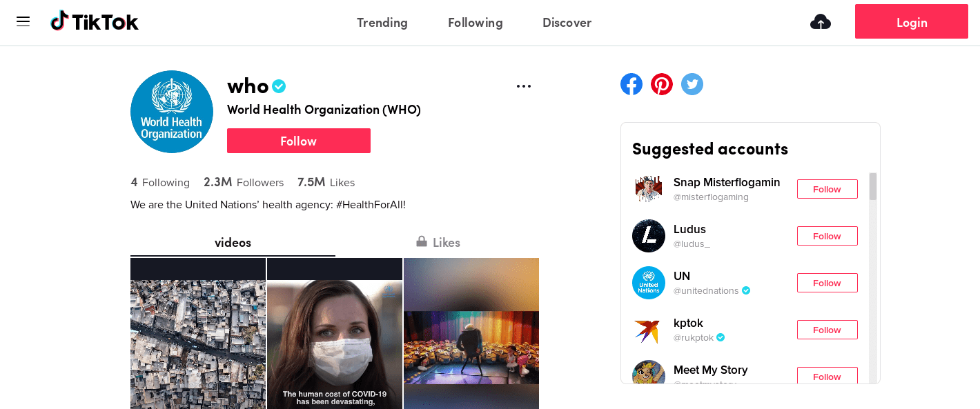The width and height of the screenshot is (980, 409).
Task: Click the lock icon next to Likes
Action: [x=421, y=242]
